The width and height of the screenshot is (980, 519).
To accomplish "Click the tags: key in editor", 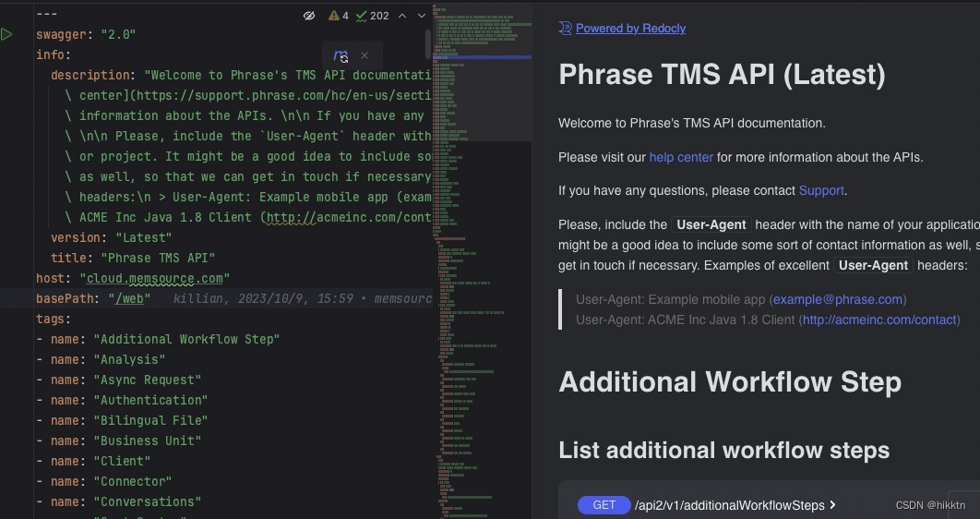I will pos(54,319).
